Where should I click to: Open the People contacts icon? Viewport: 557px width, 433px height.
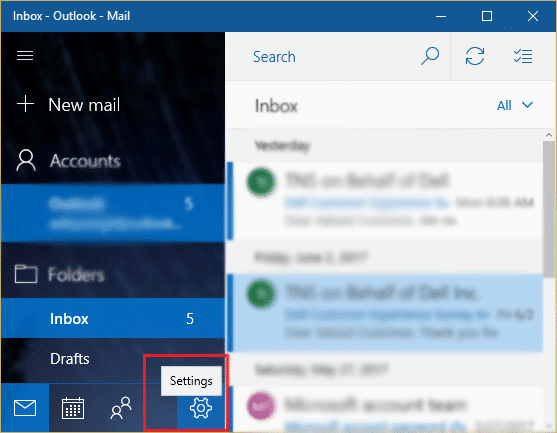tap(121, 408)
